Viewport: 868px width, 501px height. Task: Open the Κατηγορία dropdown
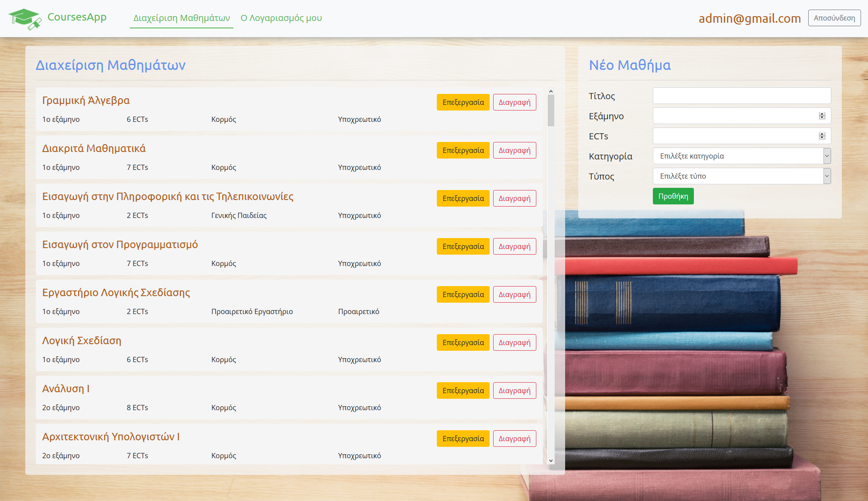[x=741, y=156]
